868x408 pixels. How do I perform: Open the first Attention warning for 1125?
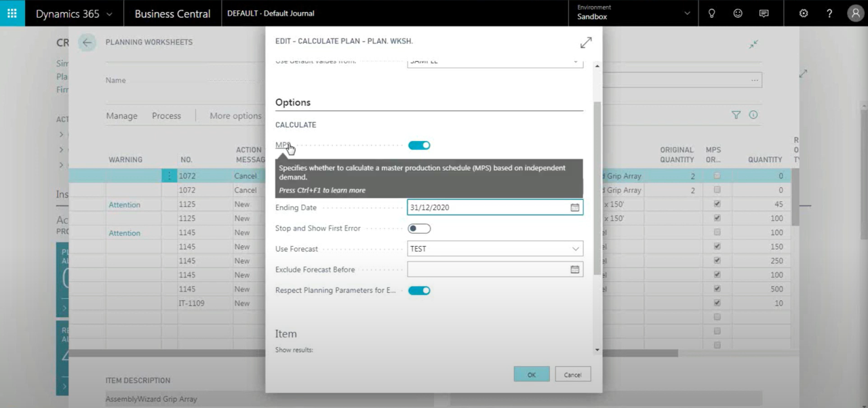tap(125, 205)
